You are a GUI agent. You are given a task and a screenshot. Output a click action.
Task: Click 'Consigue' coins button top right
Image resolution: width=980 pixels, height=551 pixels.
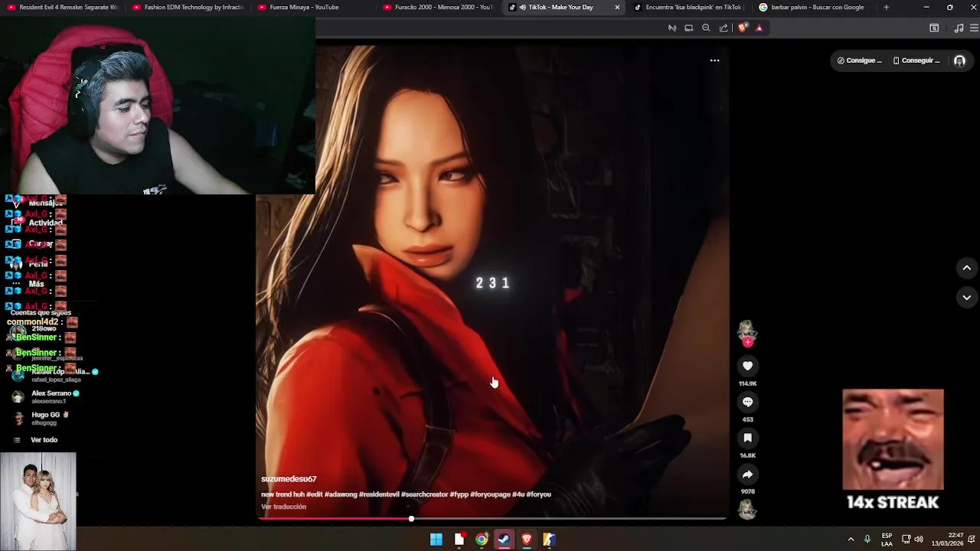coord(860,60)
